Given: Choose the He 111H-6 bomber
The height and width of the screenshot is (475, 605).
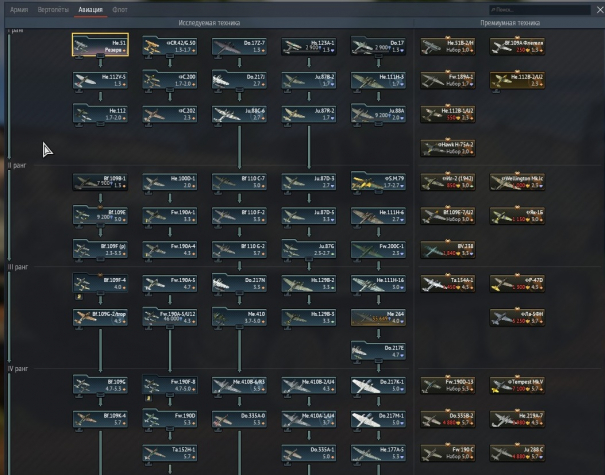Looking at the screenshot, I should point(378,216).
